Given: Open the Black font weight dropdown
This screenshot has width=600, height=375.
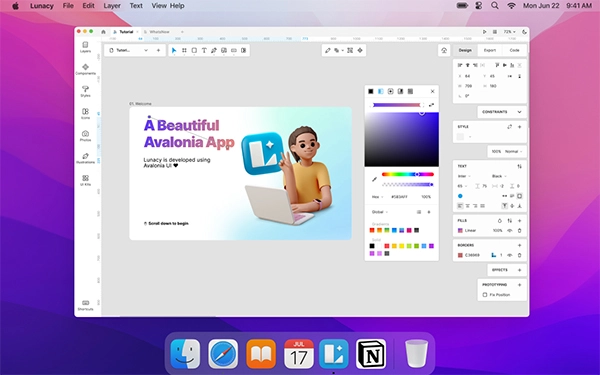Looking at the screenshot, I should point(499,176).
